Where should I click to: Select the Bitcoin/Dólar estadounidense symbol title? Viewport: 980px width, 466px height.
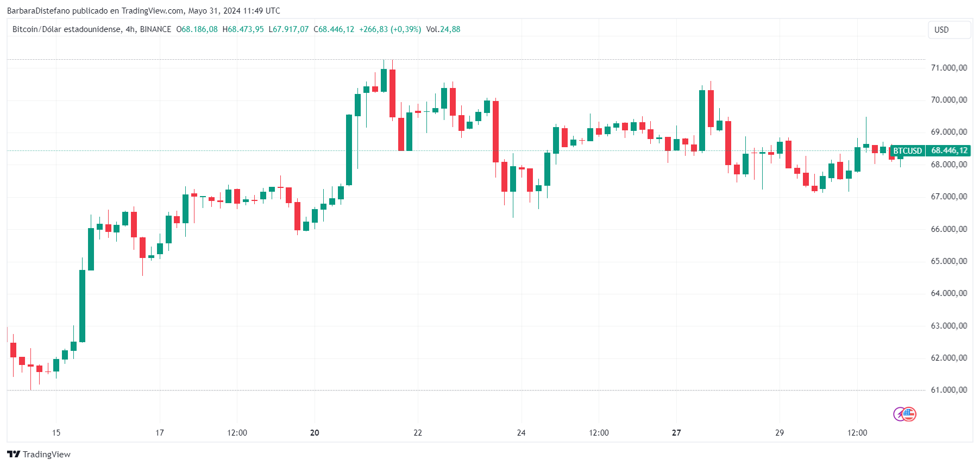click(x=66, y=29)
